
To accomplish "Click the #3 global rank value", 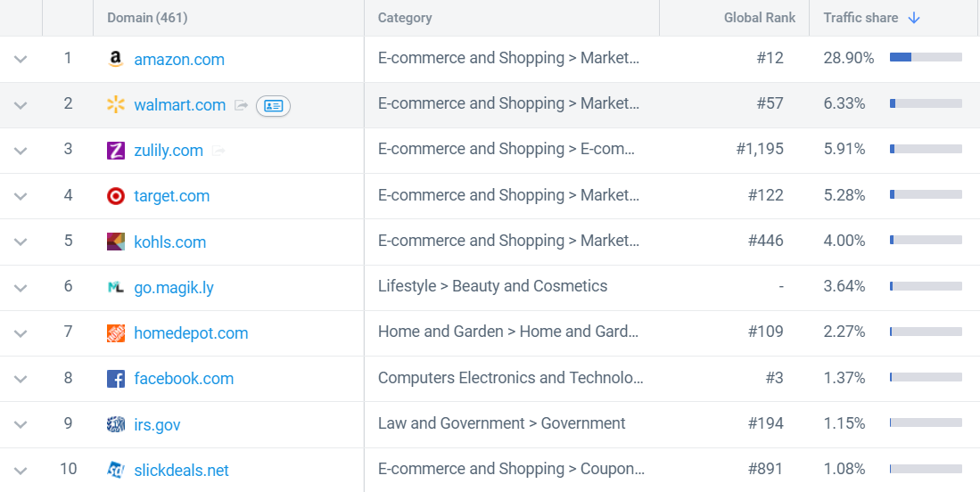I will click(x=774, y=378).
